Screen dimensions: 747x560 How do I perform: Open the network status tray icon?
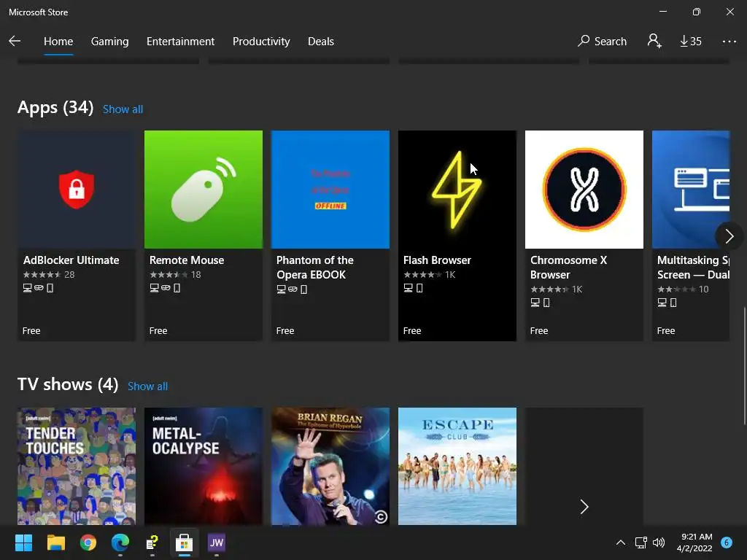pos(640,542)
